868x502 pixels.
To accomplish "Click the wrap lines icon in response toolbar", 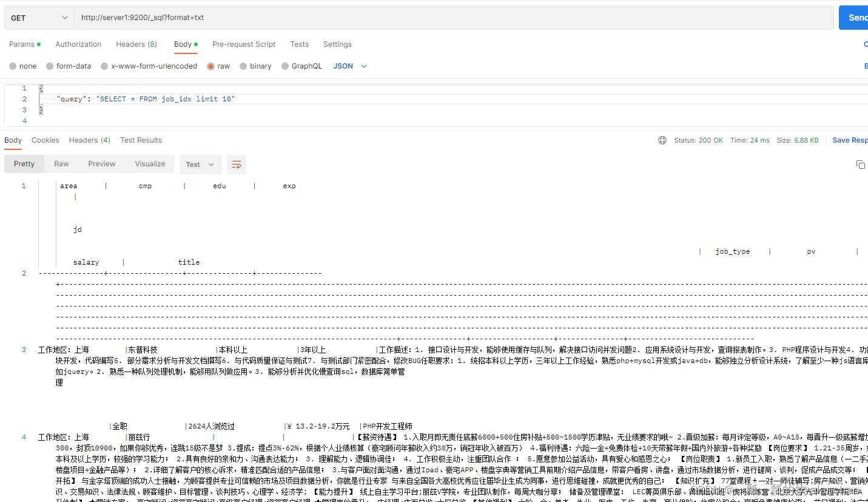I will click(237, 165).
